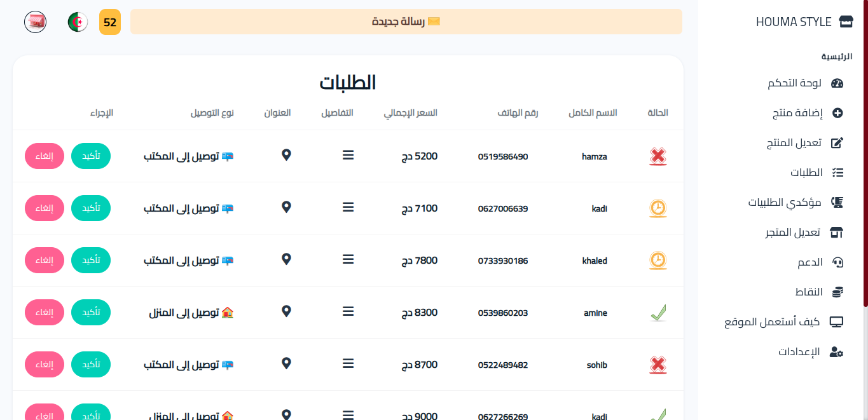Click customer name sohib
Image resolution: width=868 pixels, height=420 pixels.
597,365
